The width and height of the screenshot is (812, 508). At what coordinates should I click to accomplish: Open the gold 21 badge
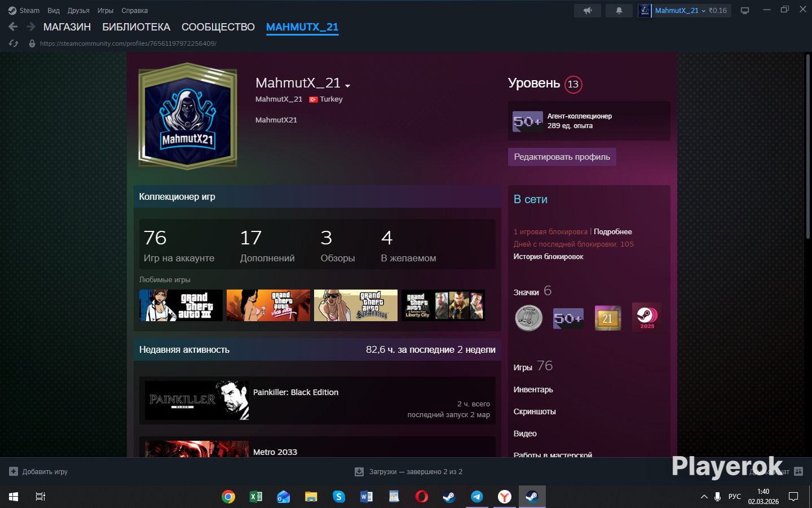click(607, 318)
